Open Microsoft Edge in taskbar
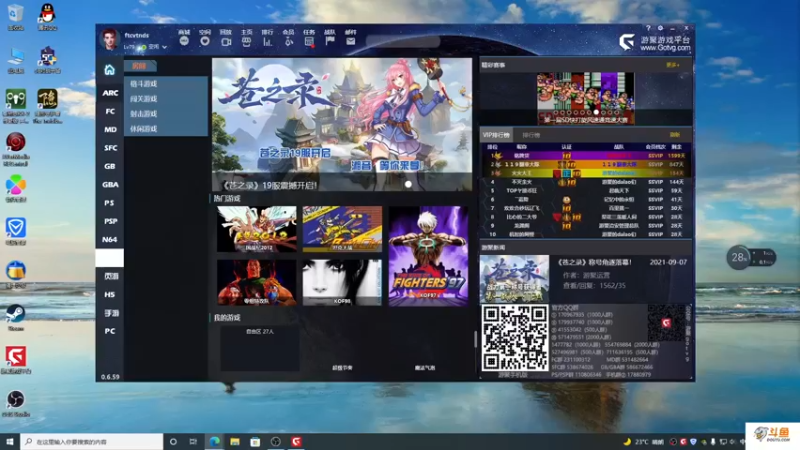This screenshot has width=800, height=450. pyautogui.click(x=214, y=441)
